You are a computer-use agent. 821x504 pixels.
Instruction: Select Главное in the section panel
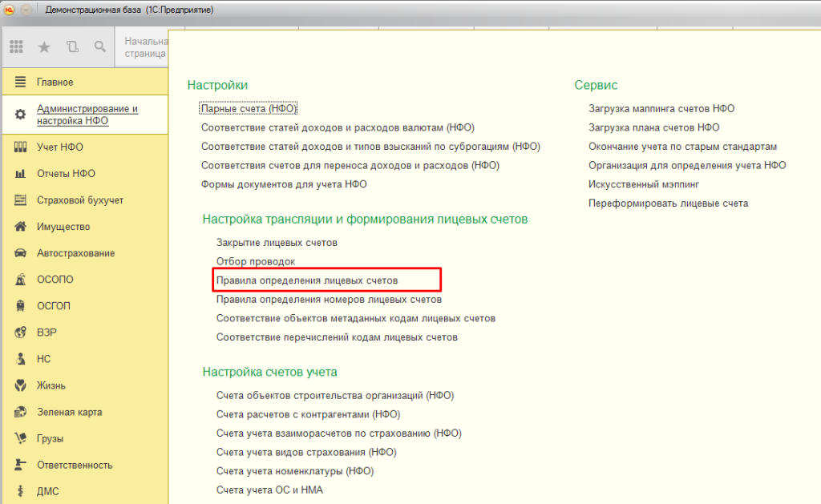coord(55,82)
